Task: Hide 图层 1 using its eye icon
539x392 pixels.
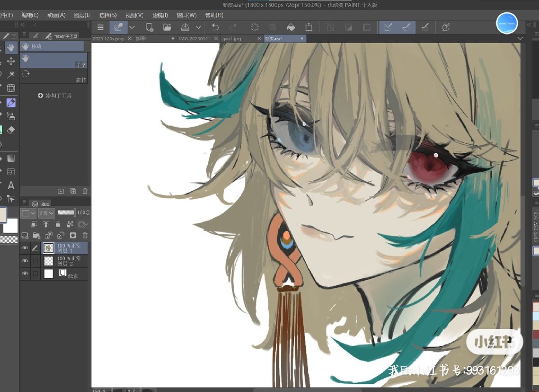Action: tap(25, 248)
